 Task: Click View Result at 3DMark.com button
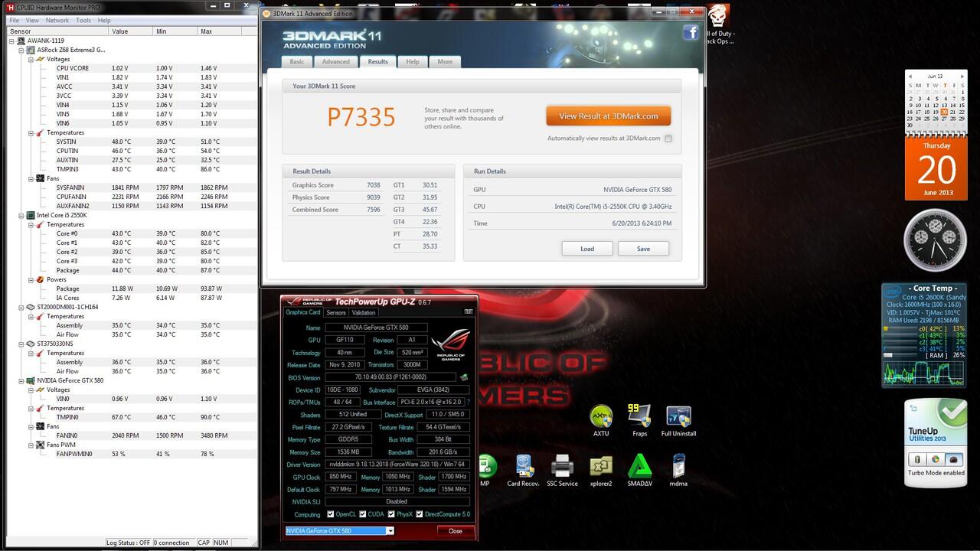click(x=609, y=116)
